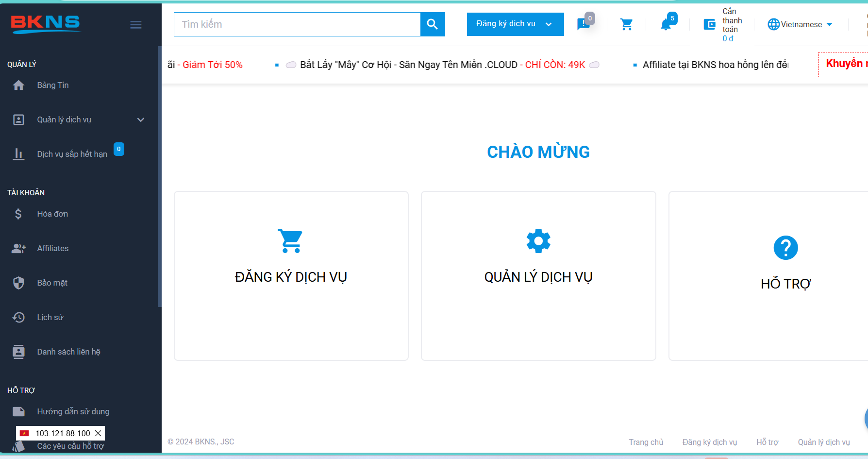Click the Quản lý dịch vụ sidebar icon
This screenshot has width=868, height=459.
[x=18, y=120]
